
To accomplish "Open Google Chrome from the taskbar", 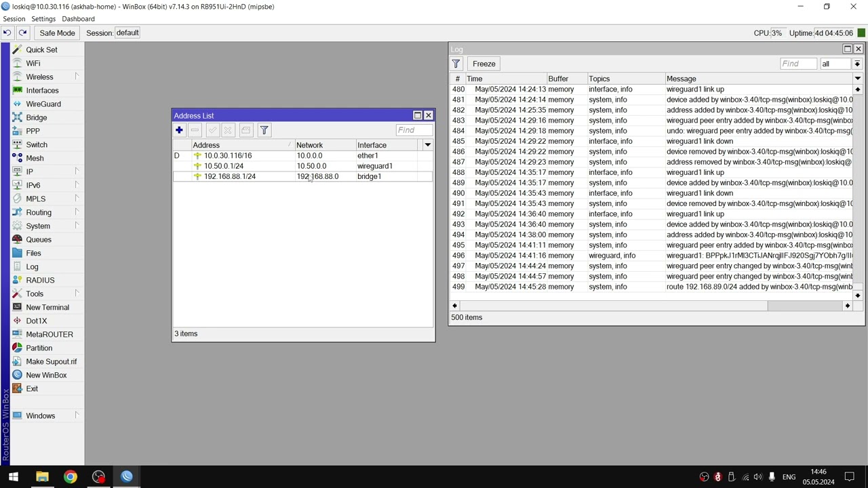I will (71, 476).
